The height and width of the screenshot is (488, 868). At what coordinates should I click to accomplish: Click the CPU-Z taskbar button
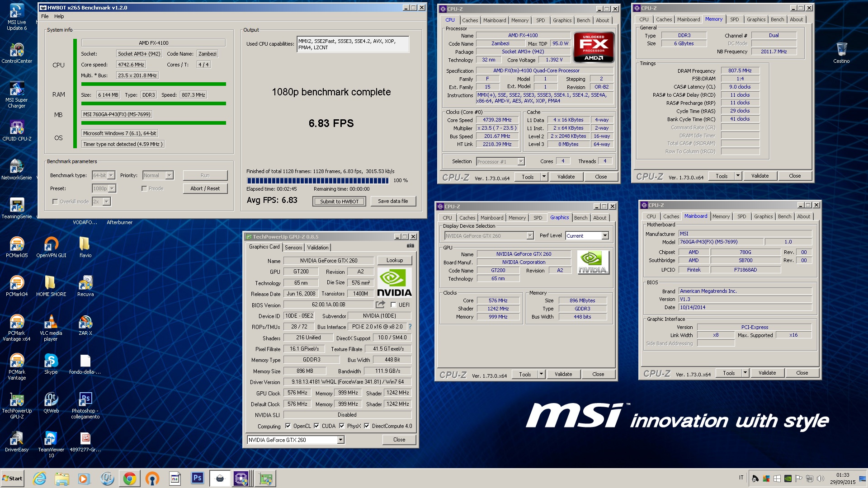[x=241, y=479]
